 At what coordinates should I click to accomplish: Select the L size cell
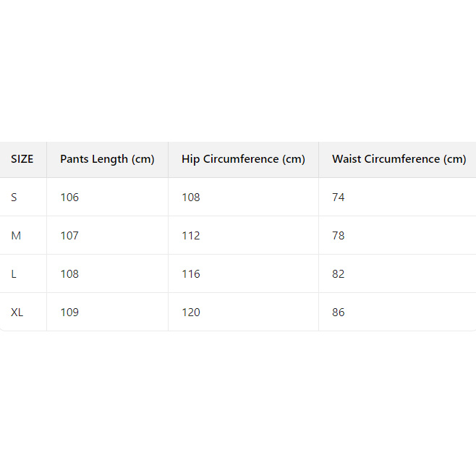point(14,274)
